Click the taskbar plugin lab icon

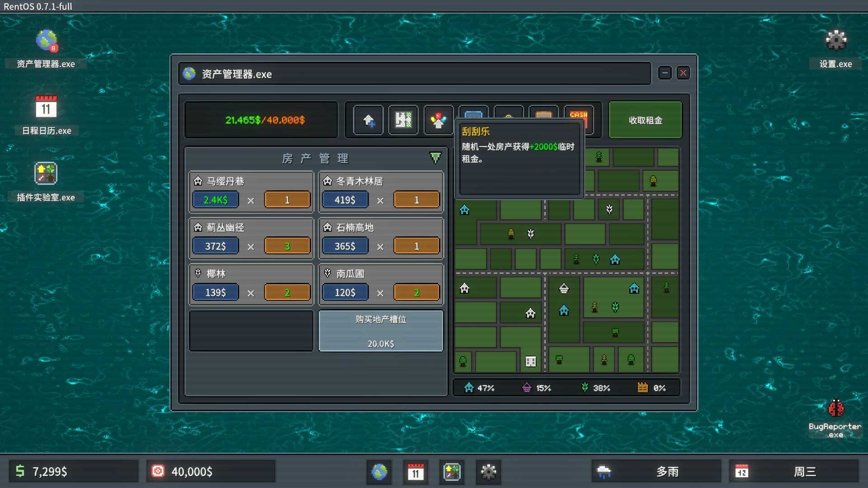[452, 472]
